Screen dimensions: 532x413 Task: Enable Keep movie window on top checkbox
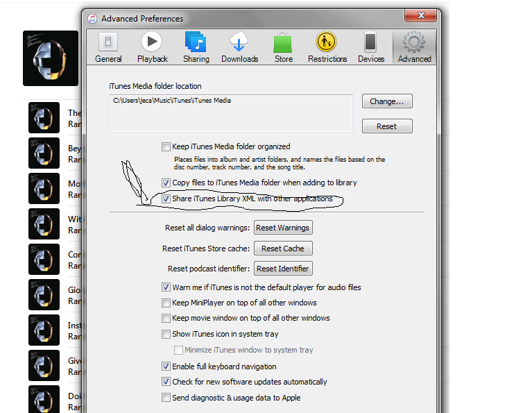(166, 318)
